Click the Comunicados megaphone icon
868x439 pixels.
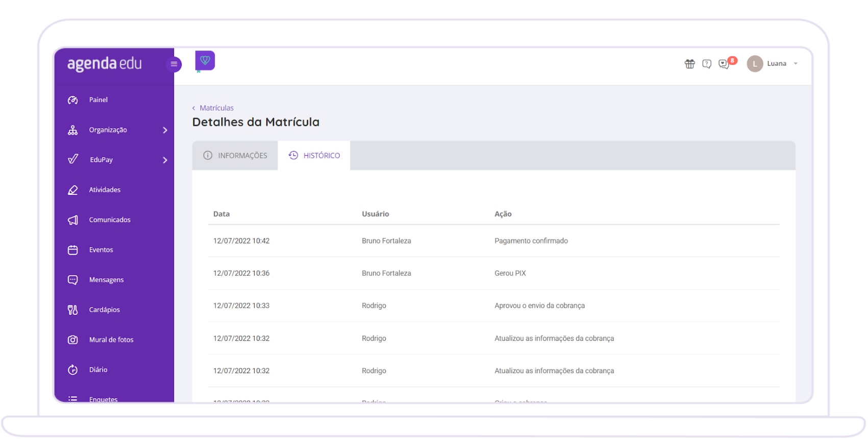pos(73,220)
